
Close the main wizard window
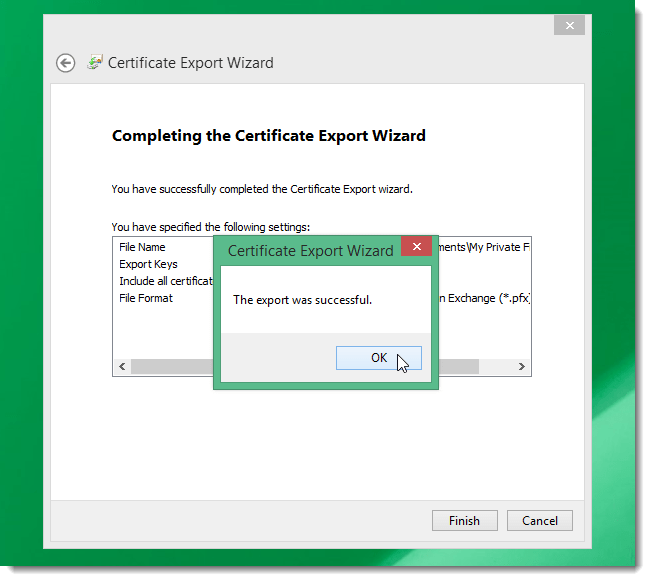[x=570, y=26]
